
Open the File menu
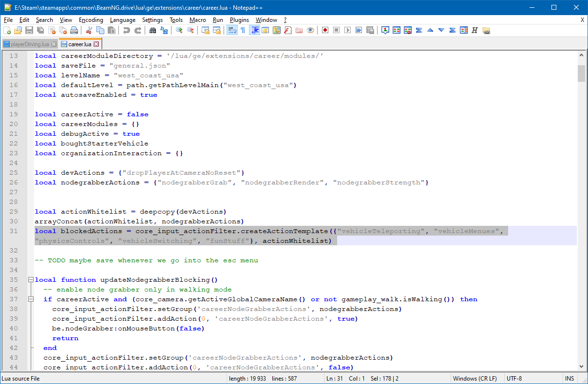(x=8, y=20)
